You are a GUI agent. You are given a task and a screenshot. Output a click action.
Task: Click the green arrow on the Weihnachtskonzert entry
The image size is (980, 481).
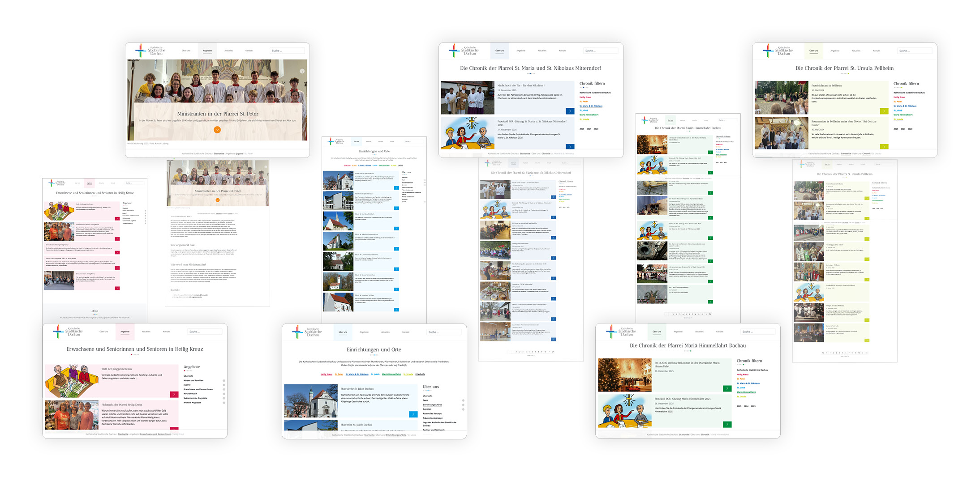pyautogui.click(x=727, y=388)
